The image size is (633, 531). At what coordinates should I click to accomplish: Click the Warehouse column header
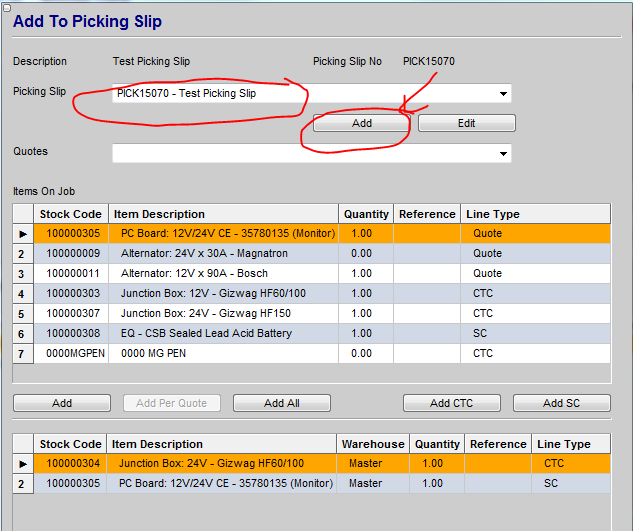click(x=373, y=444)
